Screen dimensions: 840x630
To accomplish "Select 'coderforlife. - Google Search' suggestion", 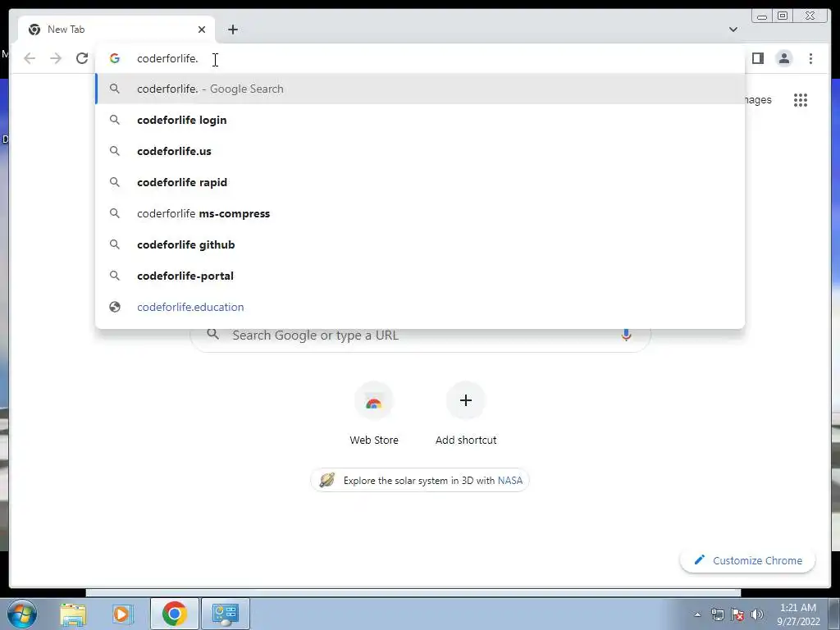I will [x=420, y=89].
